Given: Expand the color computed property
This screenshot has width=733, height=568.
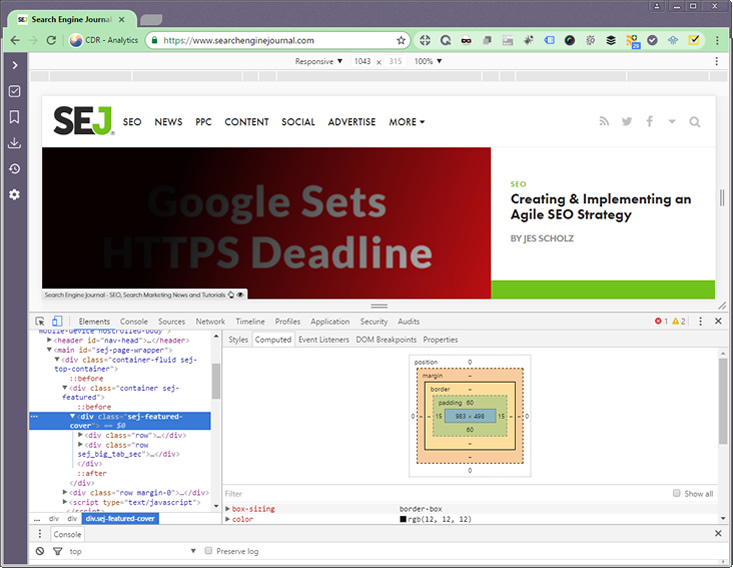Looking at the screenshot, I should (x=228, y=519).
